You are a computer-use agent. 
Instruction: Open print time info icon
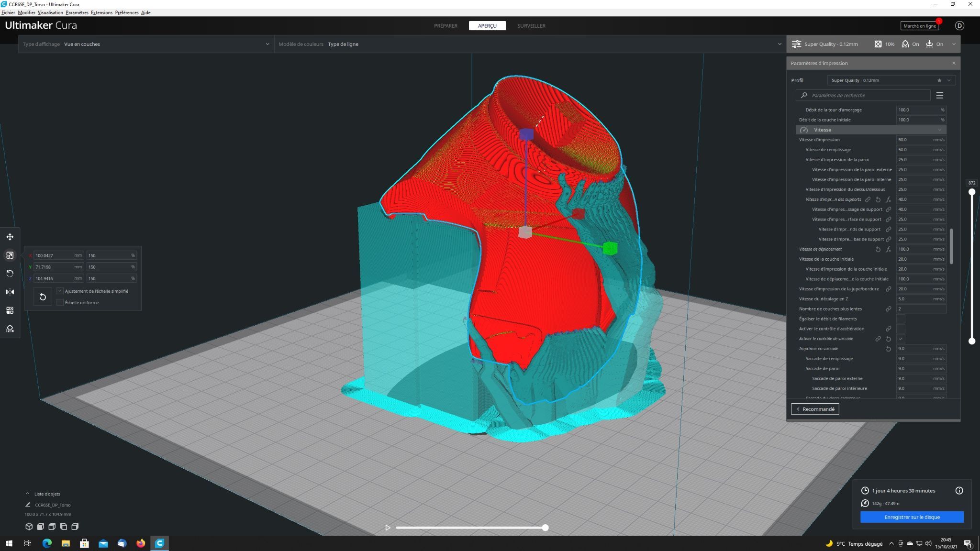point(959,491)
